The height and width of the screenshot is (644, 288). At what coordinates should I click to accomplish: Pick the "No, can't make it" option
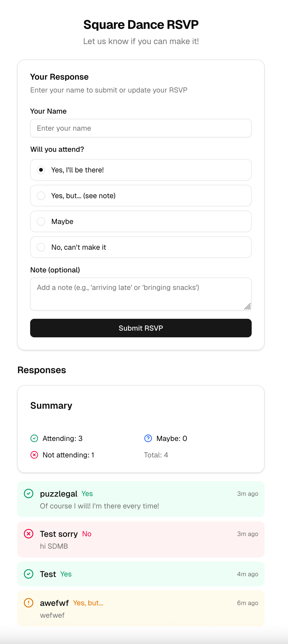[41, 247]
